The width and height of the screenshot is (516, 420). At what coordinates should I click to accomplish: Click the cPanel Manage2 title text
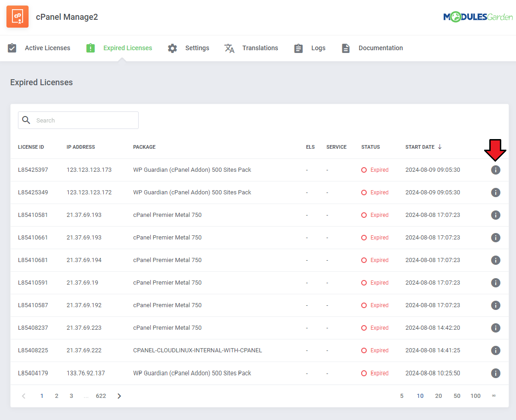(x=67, y=17)
